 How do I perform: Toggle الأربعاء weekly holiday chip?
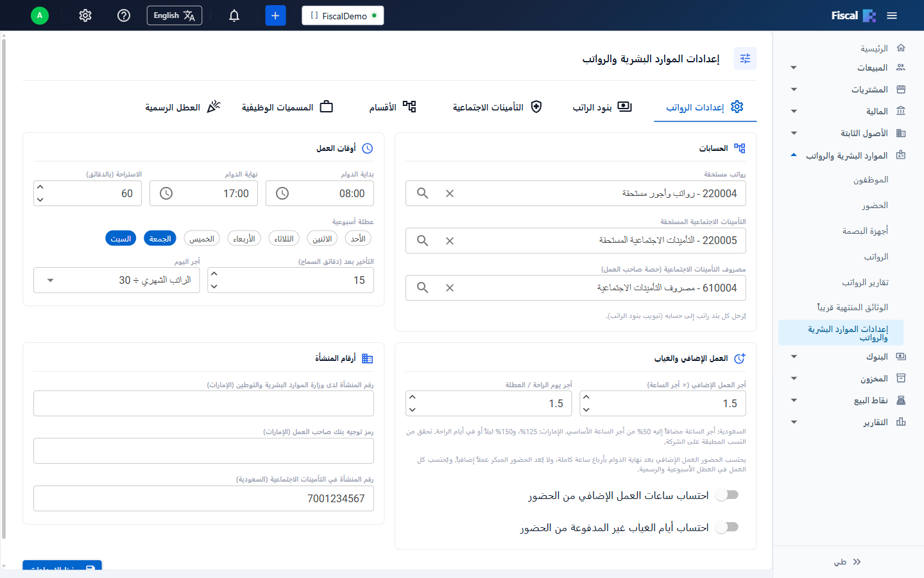pyautogui.click(x=244, y=238)
